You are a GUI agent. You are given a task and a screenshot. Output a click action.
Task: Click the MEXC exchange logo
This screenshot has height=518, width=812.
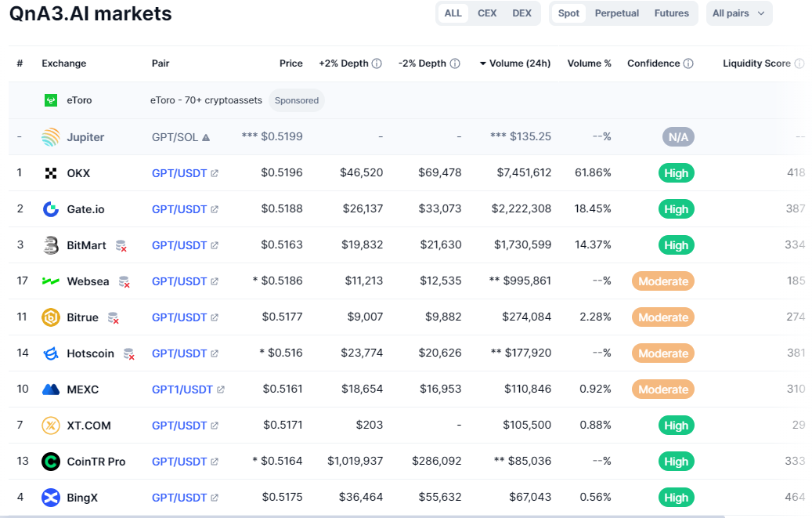51,389
